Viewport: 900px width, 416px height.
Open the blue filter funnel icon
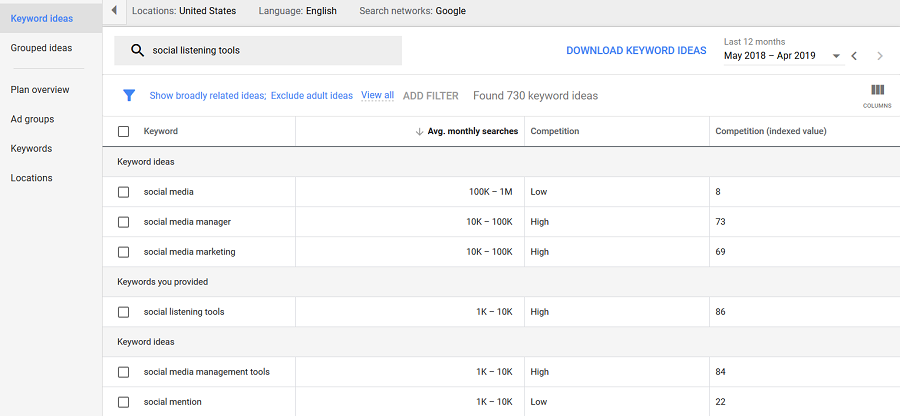[x=129, y=96]
